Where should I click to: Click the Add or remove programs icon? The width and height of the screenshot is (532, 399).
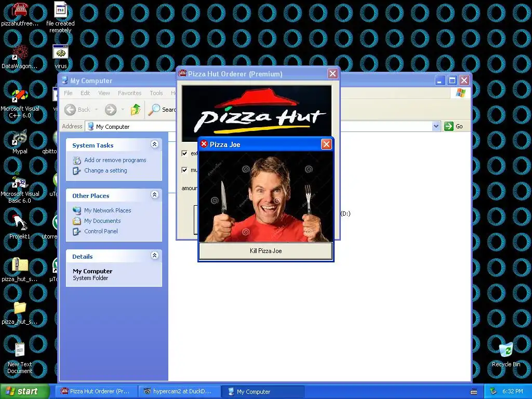pyautogui.click(x=77, y=160)
